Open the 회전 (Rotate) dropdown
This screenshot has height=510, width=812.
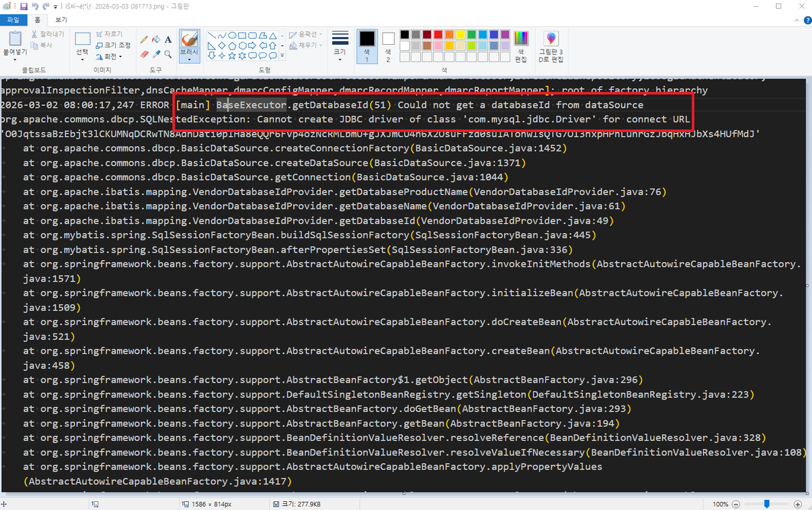109,56
